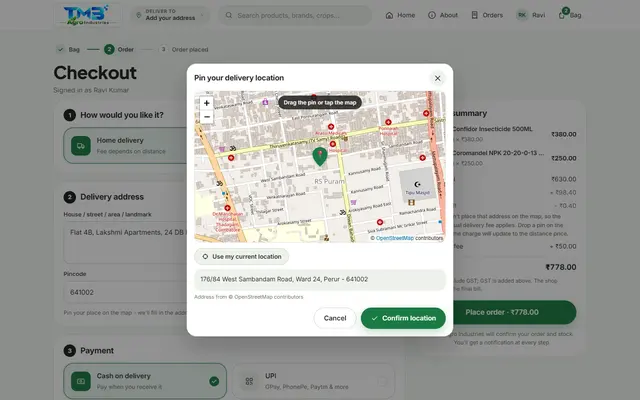Cancel the location dialog
640x400 pixels.
coord(335,318)
